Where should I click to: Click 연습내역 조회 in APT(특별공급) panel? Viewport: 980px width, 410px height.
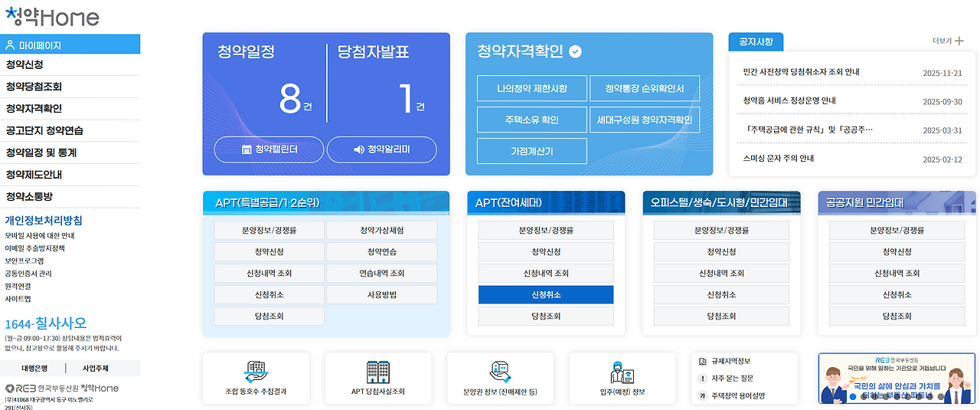[x=381, y=273]
